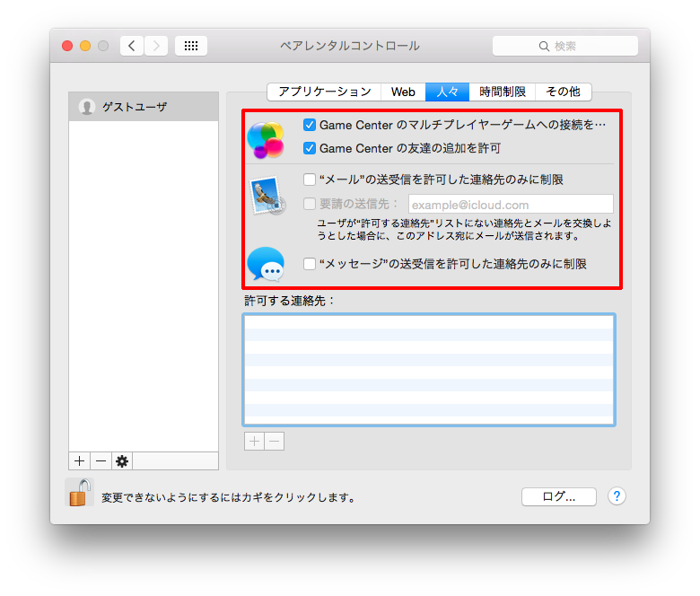Click the example@icloud.com email field
This screenshot has width=700, height=596.
[511, 205]
